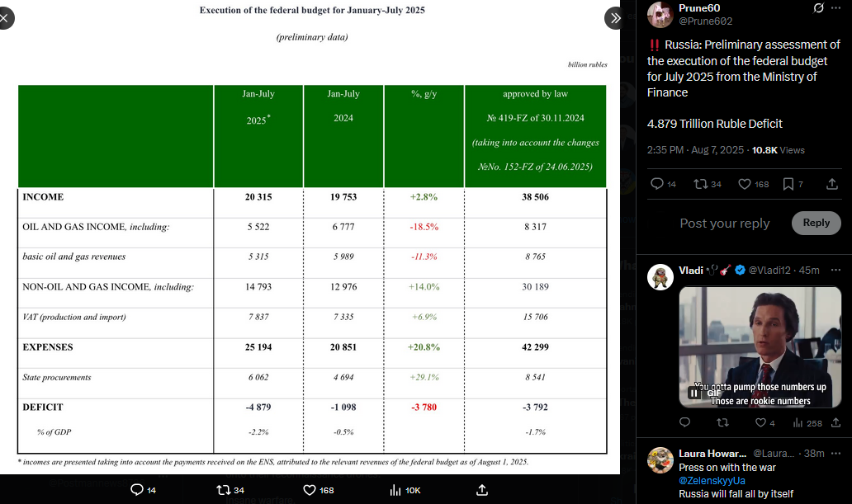Open more options on Laura Howar's reply
This screenshot has height=504, width=852.
pos(835,453)
